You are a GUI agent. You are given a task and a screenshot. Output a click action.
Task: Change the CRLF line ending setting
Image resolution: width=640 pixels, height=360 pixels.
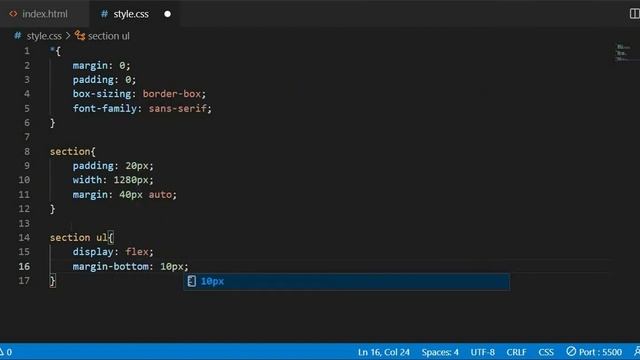point(516,352)
